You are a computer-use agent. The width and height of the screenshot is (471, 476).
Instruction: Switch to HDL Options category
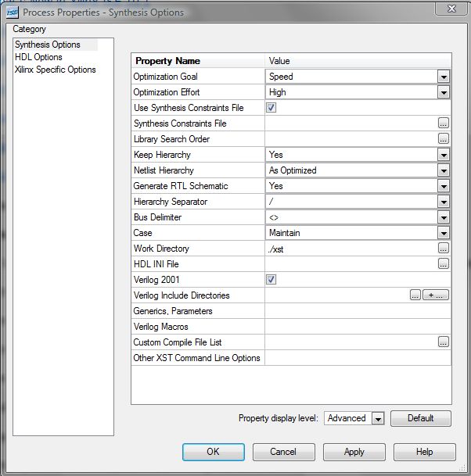38,57
